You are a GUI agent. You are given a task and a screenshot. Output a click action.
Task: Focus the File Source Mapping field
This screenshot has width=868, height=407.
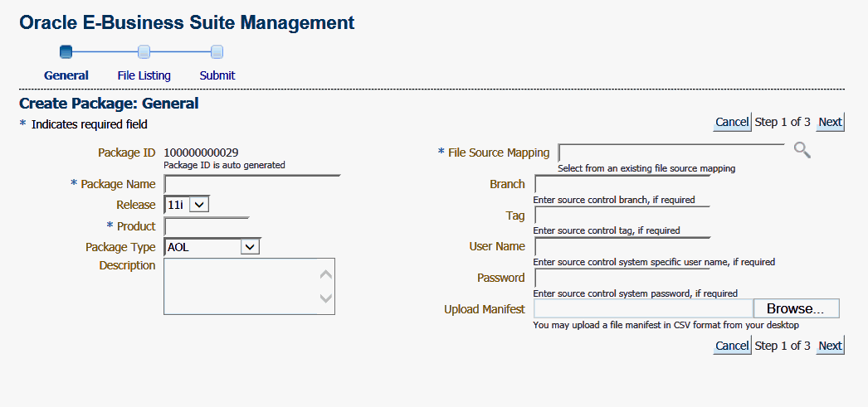(x=671, y=153)
